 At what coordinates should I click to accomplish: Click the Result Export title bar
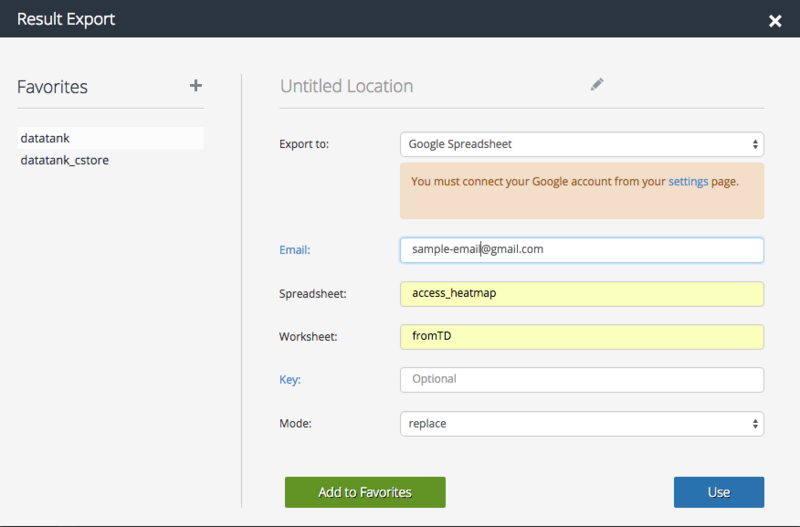tap(66, 19)
